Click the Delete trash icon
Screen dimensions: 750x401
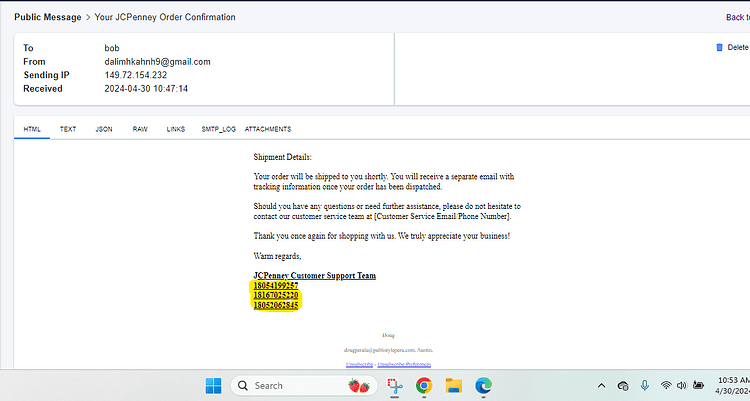(x=719, y=47)
